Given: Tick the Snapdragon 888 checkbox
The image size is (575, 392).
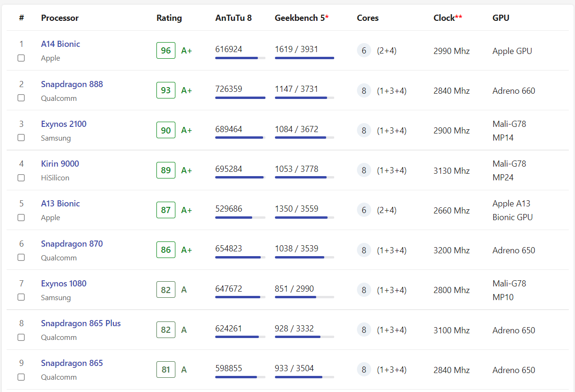Looking at the screenshot, I should pyautogui.click(x=21, y=98).
